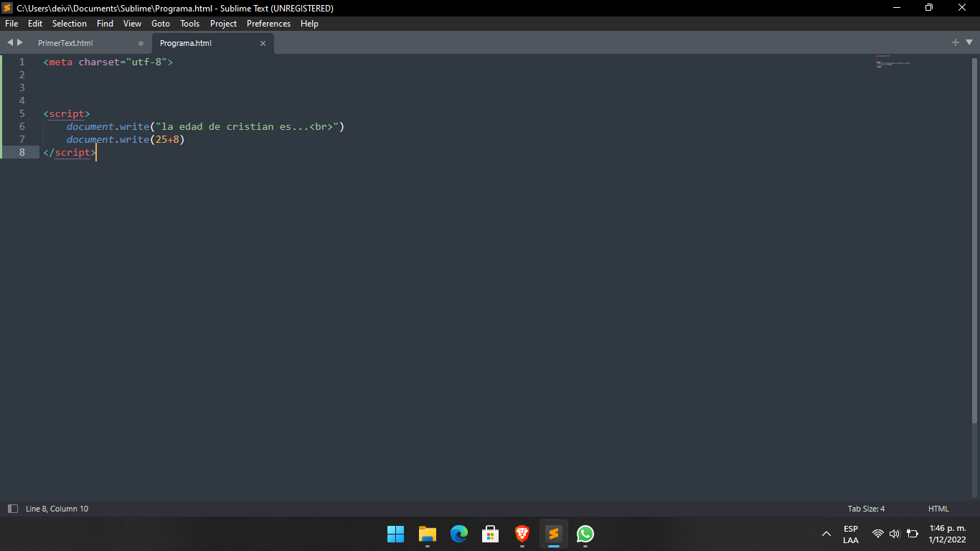
Task: Open File Explorer from taskbar
Action: pyautogui.click(x=428, y=534)
